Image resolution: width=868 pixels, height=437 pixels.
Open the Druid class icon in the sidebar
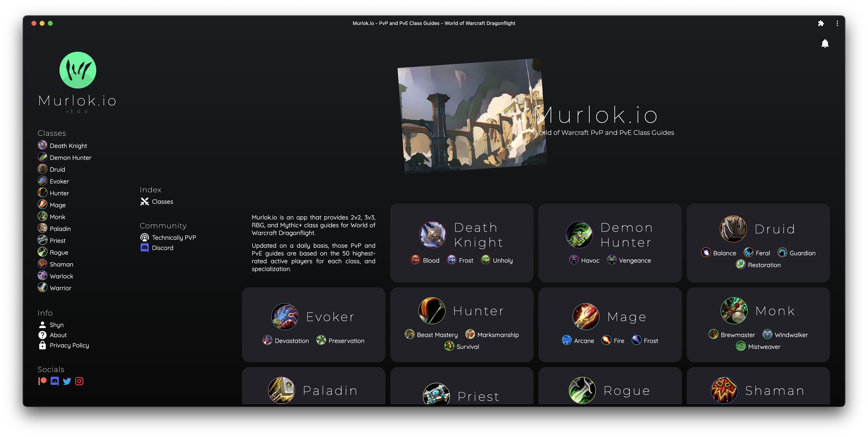(x=42, y=169)
